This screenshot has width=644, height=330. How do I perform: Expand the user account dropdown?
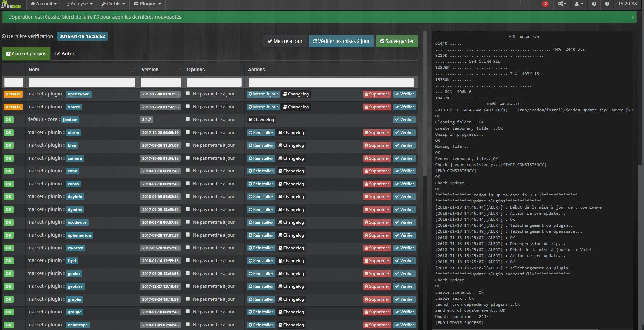pos(579,4)
